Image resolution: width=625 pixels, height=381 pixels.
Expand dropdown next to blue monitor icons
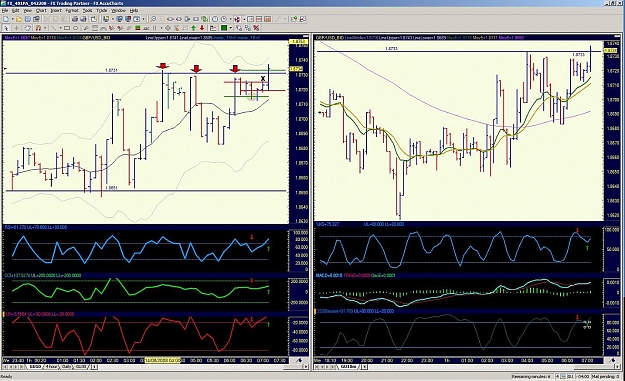[143, 19]
